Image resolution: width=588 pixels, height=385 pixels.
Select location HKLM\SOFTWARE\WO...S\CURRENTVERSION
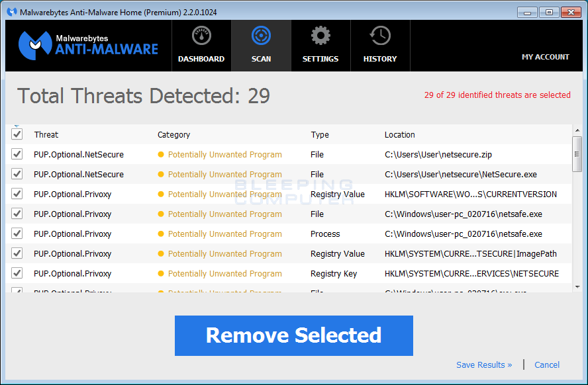pos(471,194)
